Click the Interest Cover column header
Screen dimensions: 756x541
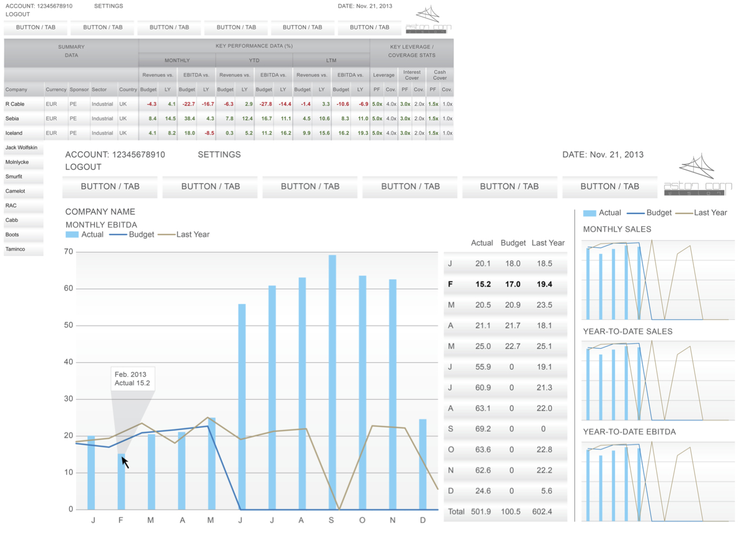click(412, 75)
